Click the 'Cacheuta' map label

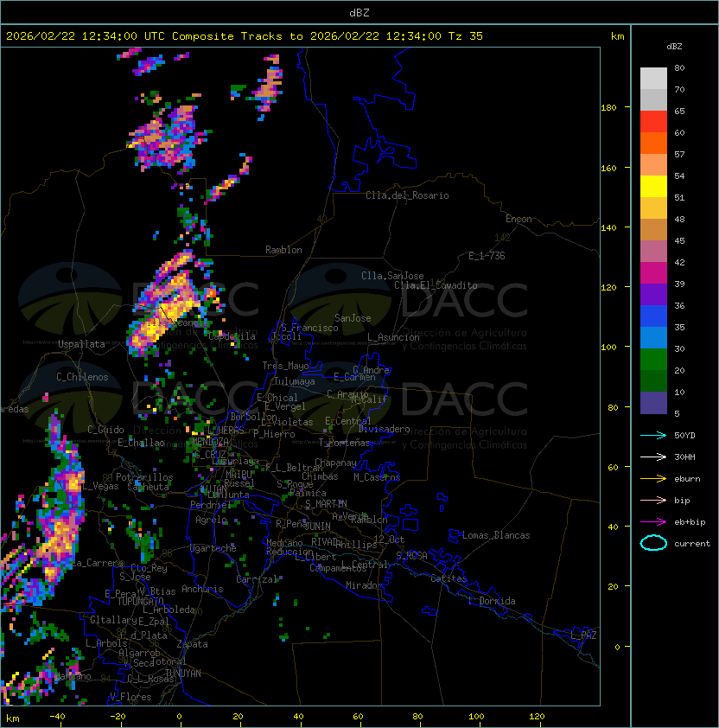tap(148, 487)
